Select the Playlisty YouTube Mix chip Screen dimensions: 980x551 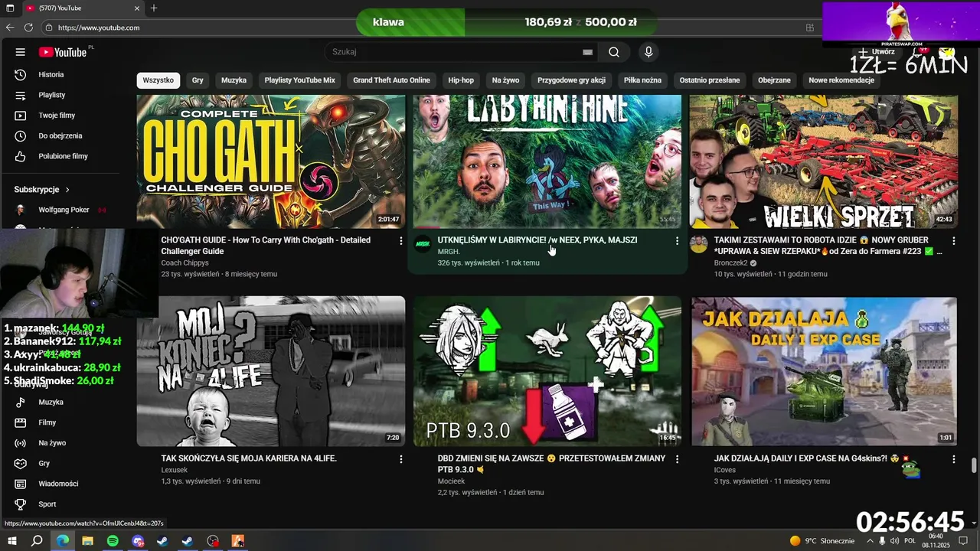(300, 80)
